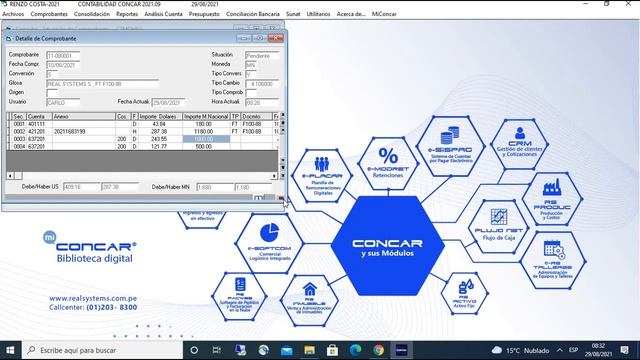Click the first Debe/Haber MN total field

(x=215, y=187)
